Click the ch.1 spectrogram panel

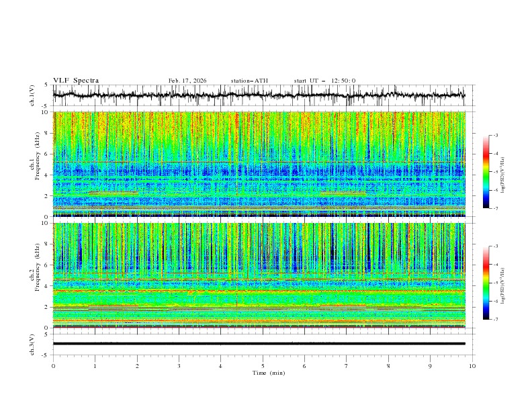259,164
